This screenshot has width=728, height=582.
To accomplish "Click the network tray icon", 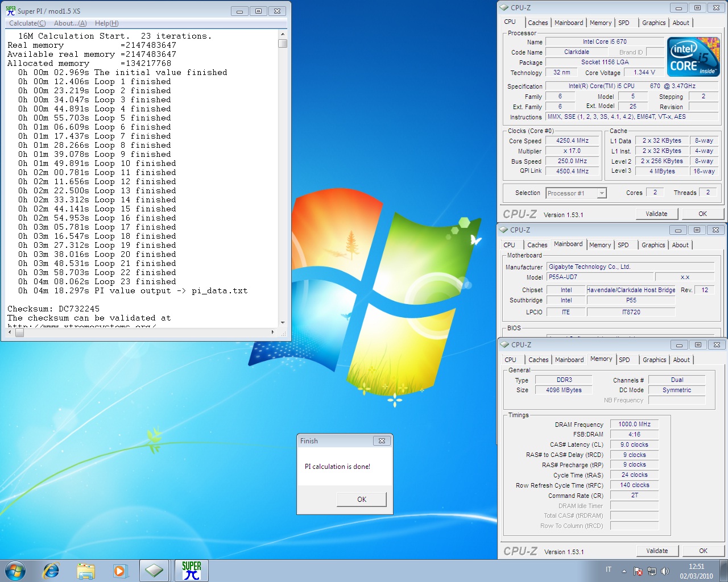I will [x=652, y=571].
